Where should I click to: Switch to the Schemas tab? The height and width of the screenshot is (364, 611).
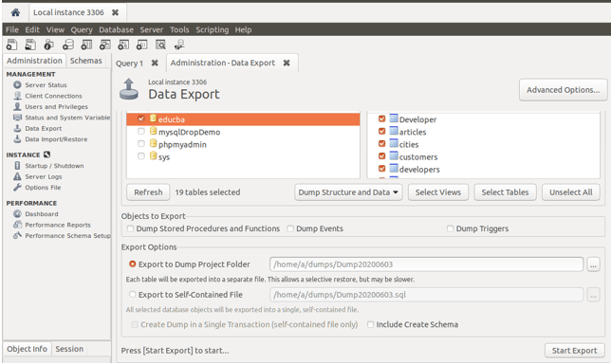click(85, 61)
